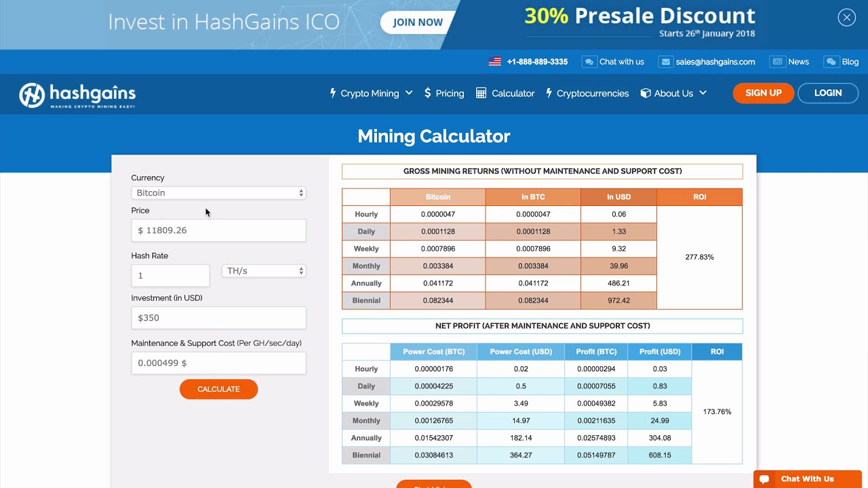This screenshot has height=488, width=868.
Task: Click the email envelope icon
Action: point(666,62)
